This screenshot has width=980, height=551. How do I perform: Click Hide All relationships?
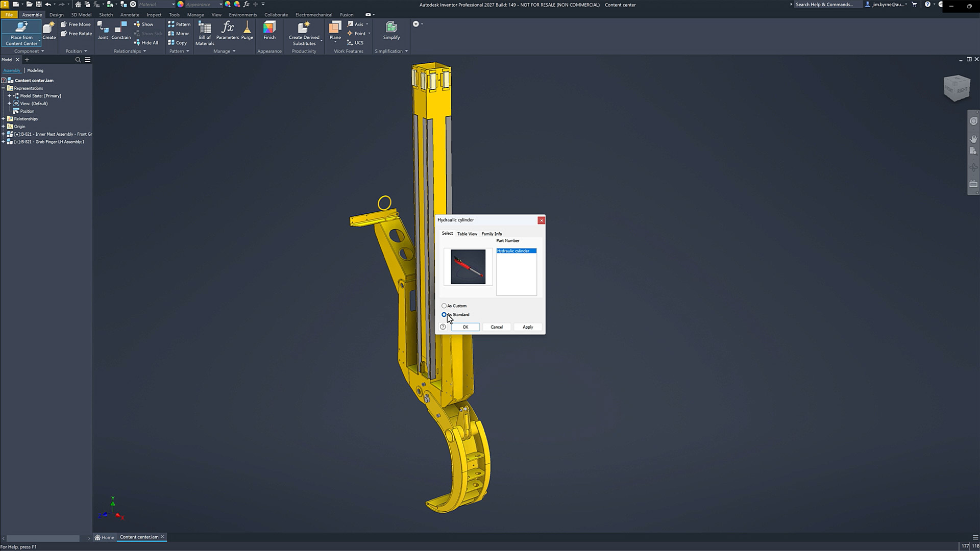[146, 43]
